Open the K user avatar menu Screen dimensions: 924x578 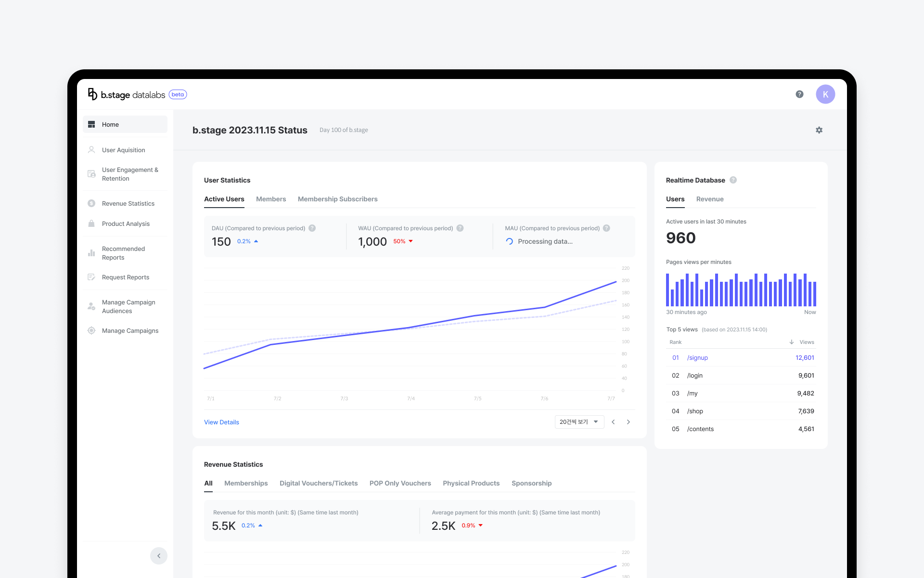(x=825, y=94)
